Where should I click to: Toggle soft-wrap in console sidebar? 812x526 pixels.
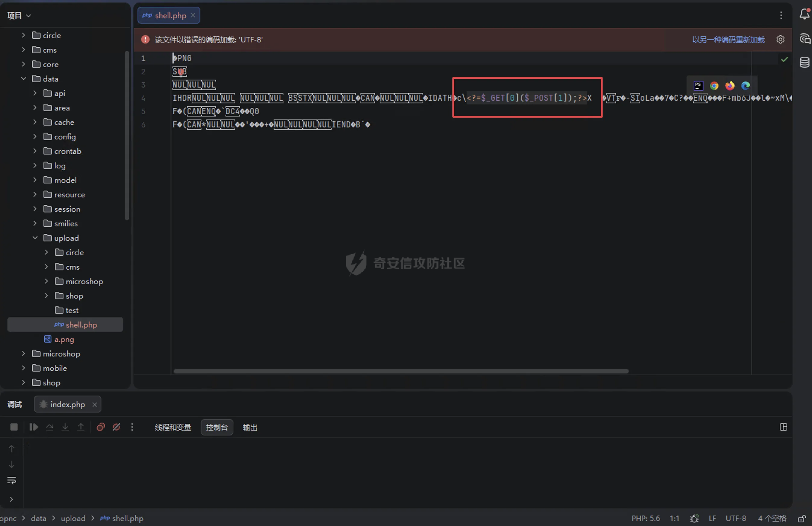(11, 480)
